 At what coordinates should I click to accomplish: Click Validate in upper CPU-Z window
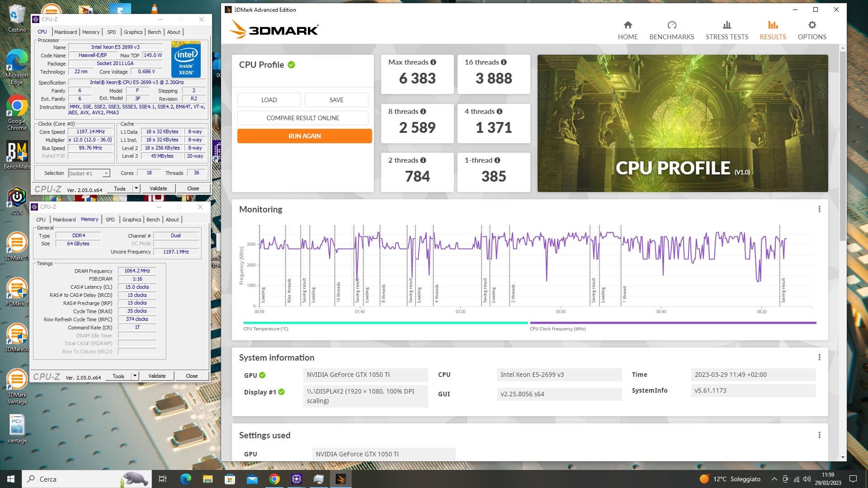coord(158,188)
